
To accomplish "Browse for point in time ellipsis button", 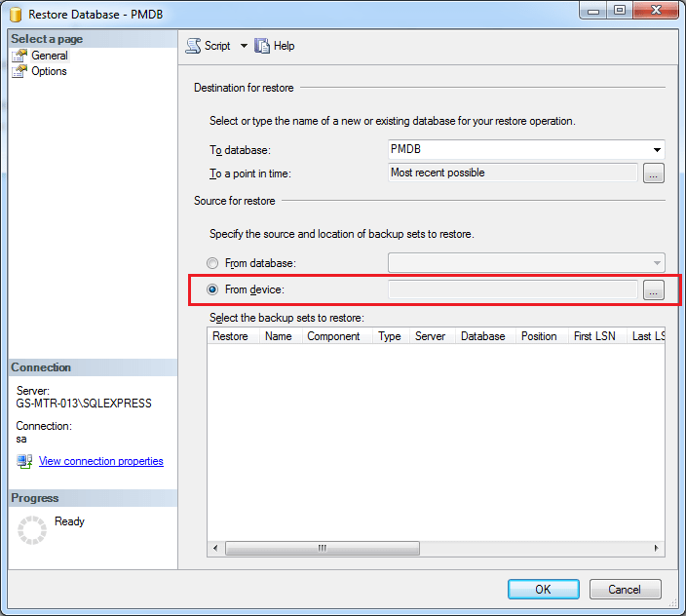I will 654,173.
